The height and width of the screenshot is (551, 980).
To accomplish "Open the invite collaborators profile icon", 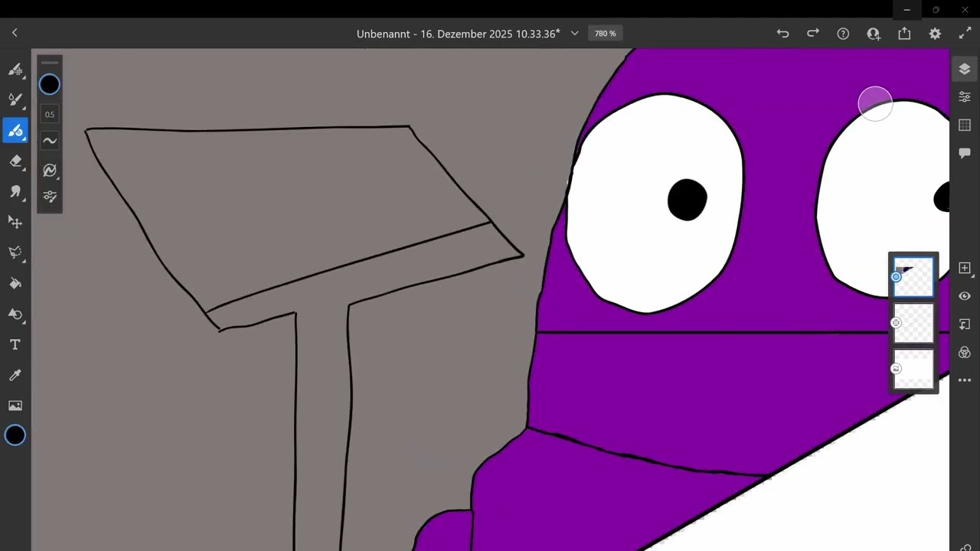I will [x=874, y=34].
